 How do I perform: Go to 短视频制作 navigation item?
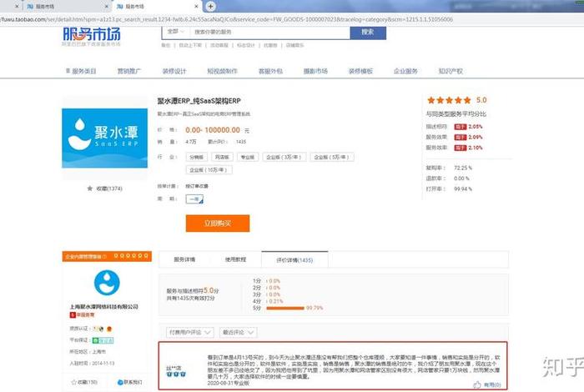223,71
